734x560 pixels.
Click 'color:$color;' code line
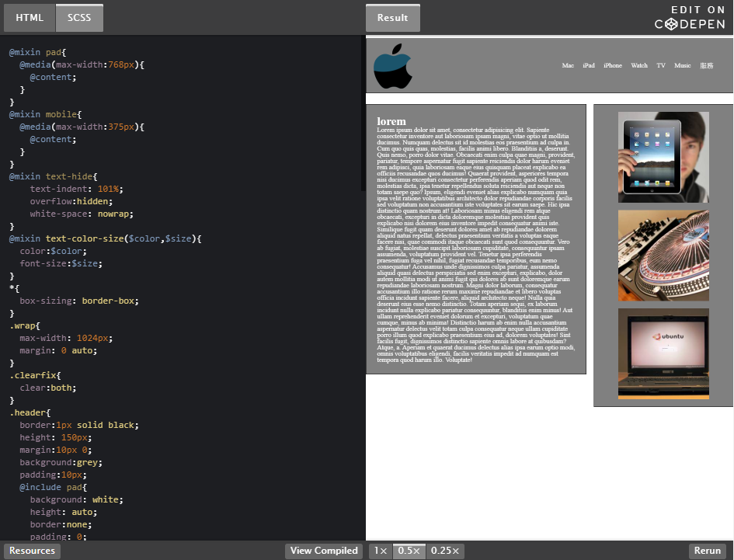click(54, 251)
